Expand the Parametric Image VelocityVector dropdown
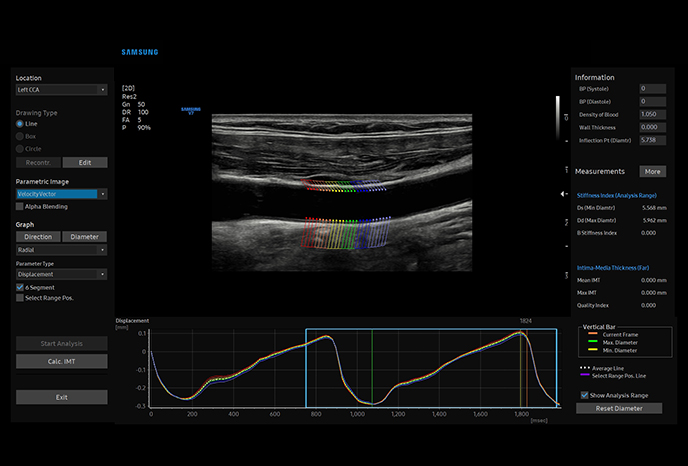Viewport: 688px width, 466px height. (61, 194)
